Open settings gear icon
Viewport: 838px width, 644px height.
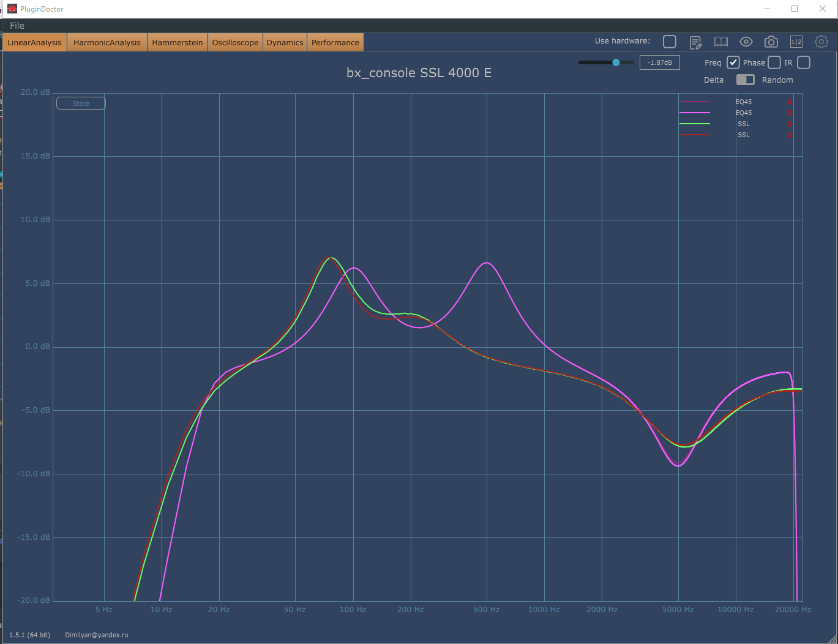pos(821,42)
